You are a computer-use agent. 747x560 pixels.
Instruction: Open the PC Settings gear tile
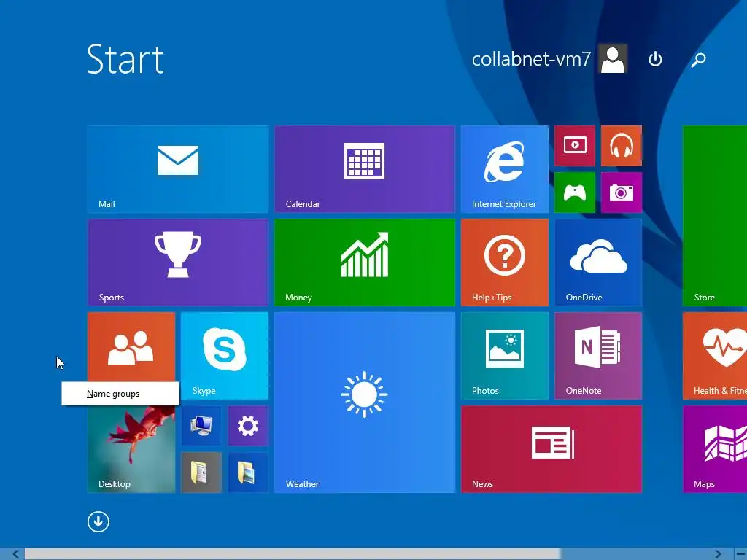pyautogui.click(x=248, y=426)
